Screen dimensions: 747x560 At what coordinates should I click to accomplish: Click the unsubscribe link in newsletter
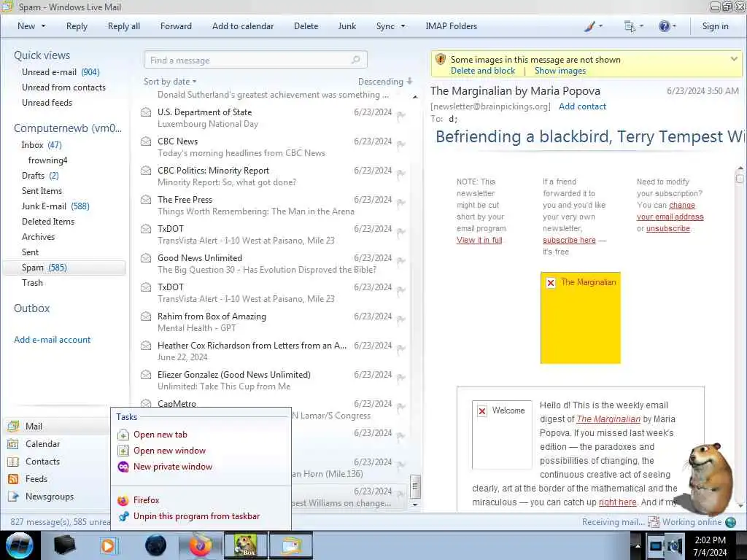tap(668, 228)
